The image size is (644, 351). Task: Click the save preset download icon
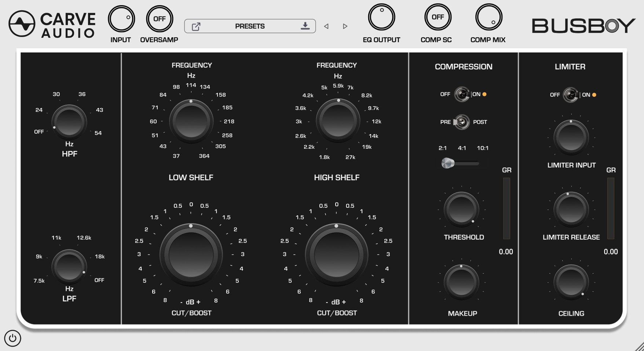point(305,26)
